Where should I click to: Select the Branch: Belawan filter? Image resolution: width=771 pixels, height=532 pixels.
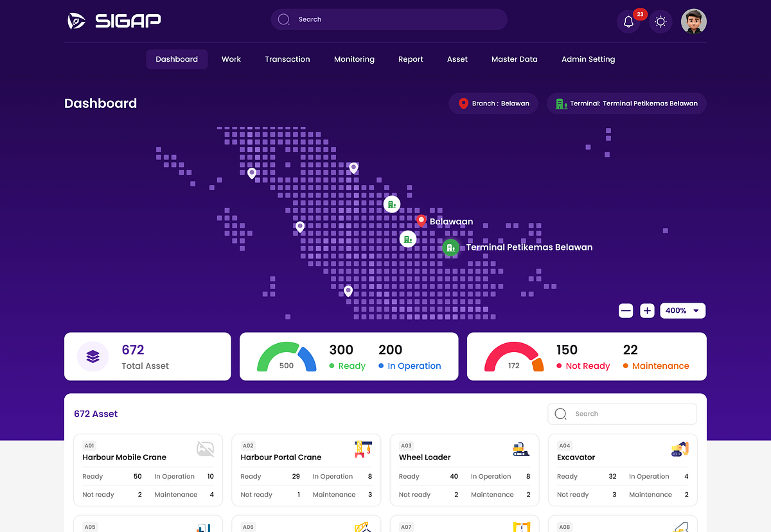(493, 103)
